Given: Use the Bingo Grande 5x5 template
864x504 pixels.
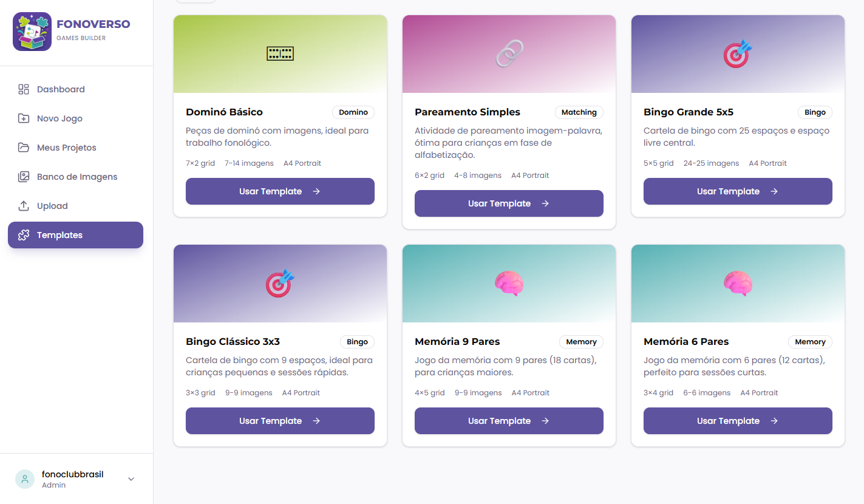Looking at the screenshot, I should click(738, 191).
